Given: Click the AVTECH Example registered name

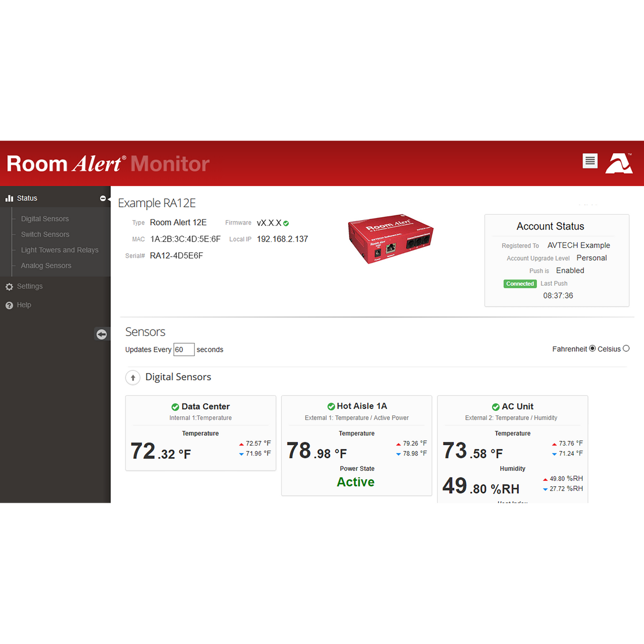Looking at the screenshot, I should click(x=578, y=246).
